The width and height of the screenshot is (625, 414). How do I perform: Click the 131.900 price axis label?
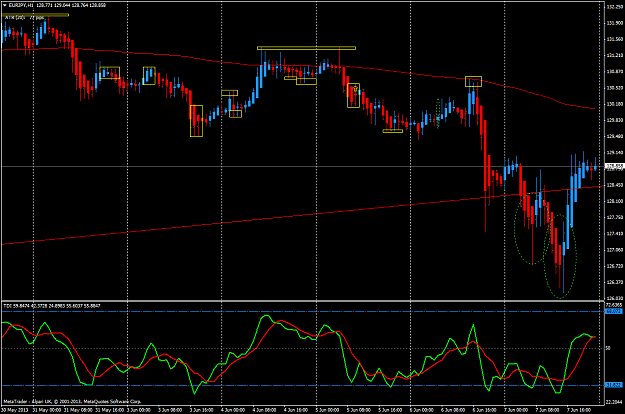pos(614,23)
